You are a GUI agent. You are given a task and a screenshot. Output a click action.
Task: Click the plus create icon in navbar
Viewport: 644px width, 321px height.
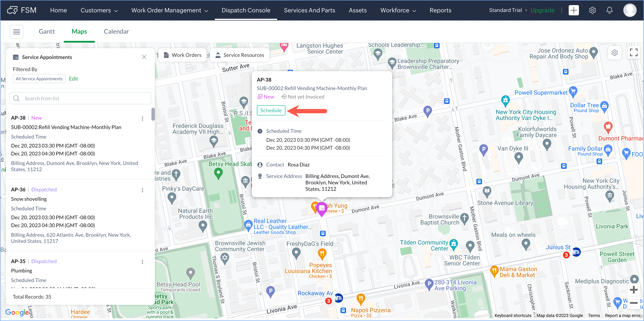point(574,10)
